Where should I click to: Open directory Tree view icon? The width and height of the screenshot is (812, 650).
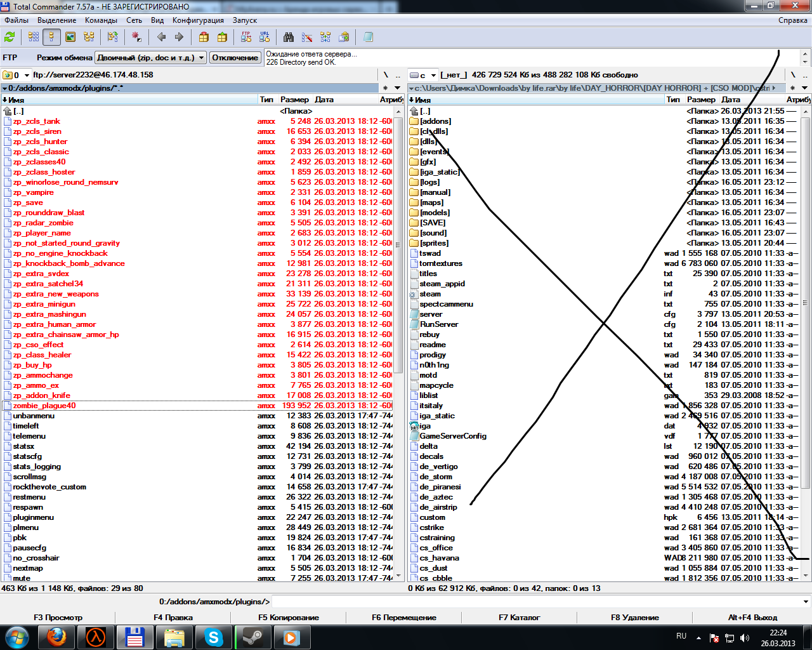click(x=89, y=37)
